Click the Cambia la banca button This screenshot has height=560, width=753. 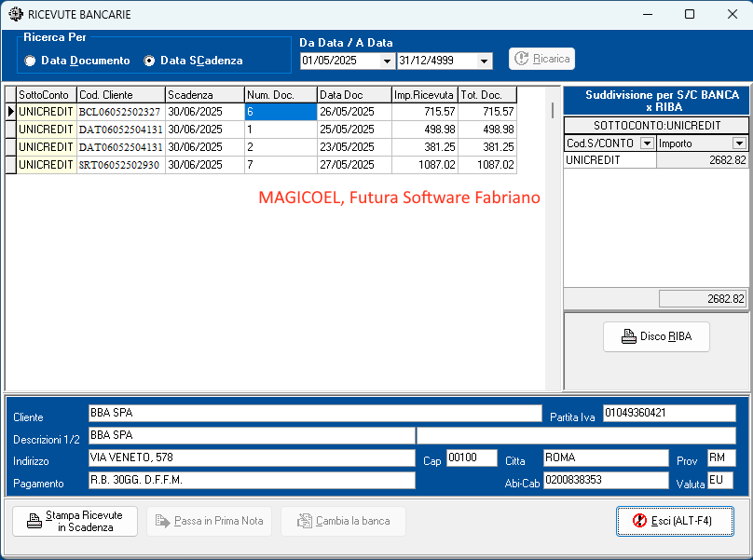click(x=343, y=521)
